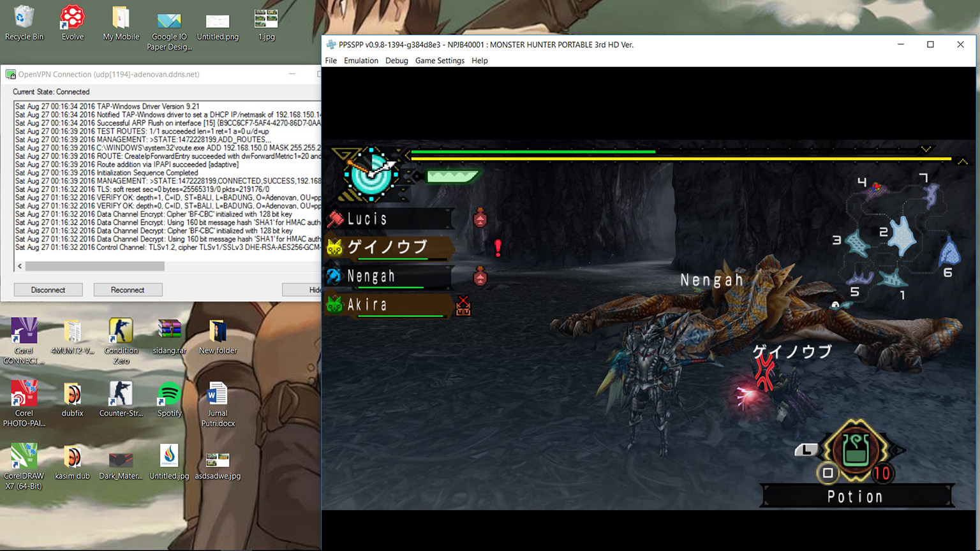The height and width of the screenshot is (551, 980).
Task: Open the Condition Zero shortcut
Action: pyautogui.click(x=121, y=332)
